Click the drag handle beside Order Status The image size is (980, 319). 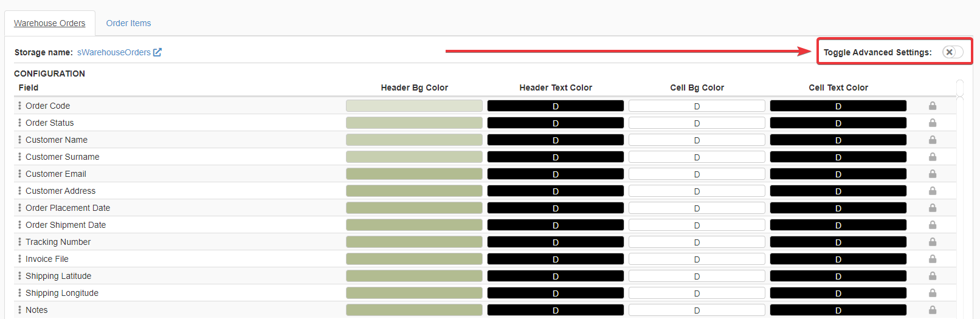coord(19,123)
